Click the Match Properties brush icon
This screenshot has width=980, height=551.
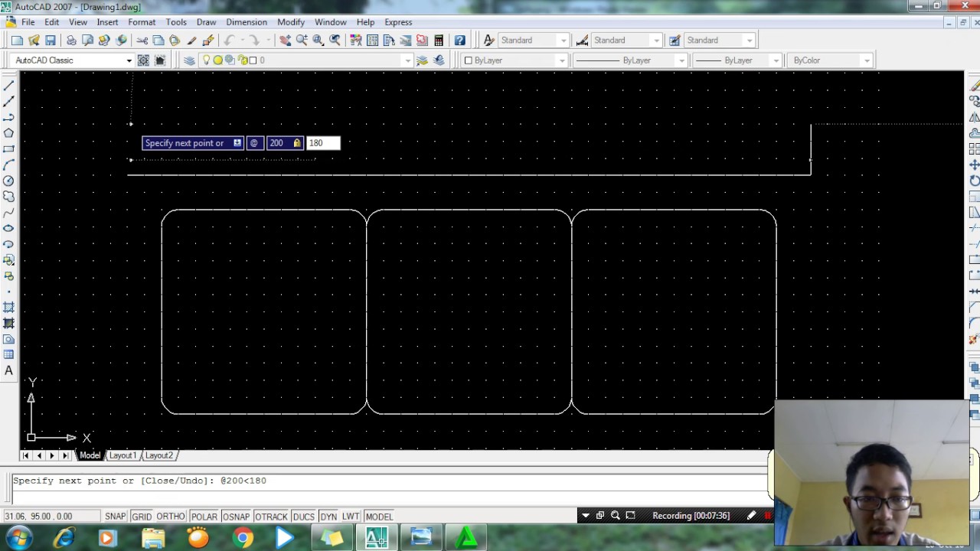[x=191, y=41]
